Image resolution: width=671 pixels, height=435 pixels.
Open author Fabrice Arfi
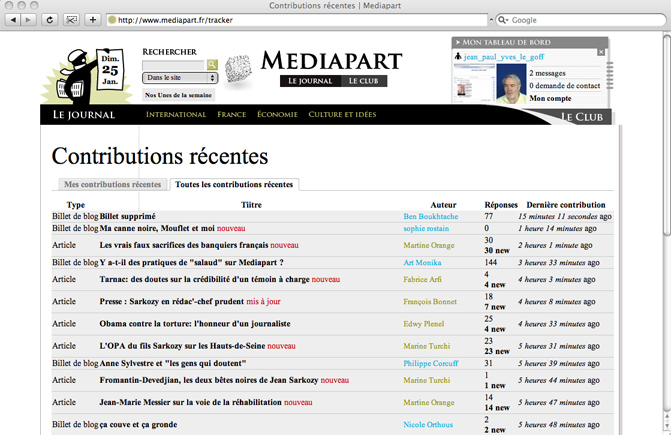click(422, 279)
